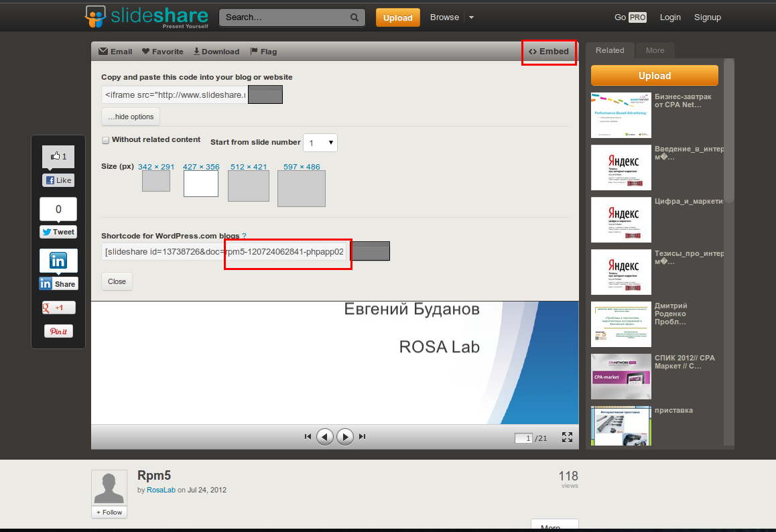
Task: Open Дмитрий Роденко related thumbnail
Action: pyautogui.click(x=621, y=324)
